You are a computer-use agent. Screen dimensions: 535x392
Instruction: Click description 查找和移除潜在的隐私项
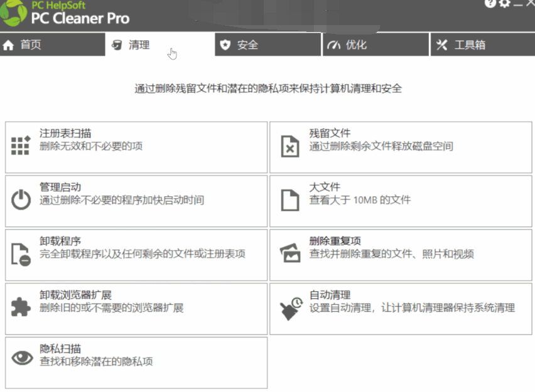96,361
